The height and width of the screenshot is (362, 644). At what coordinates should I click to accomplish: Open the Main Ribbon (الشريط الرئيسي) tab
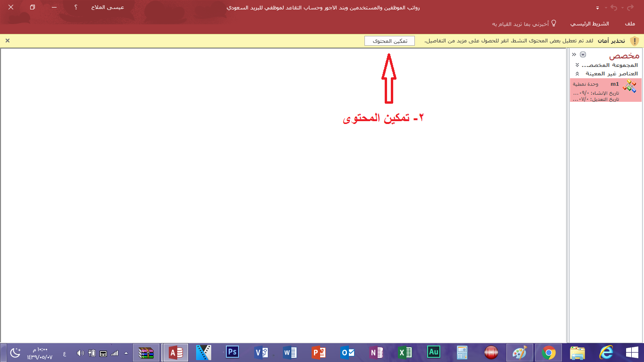click(x=589, y=24)
